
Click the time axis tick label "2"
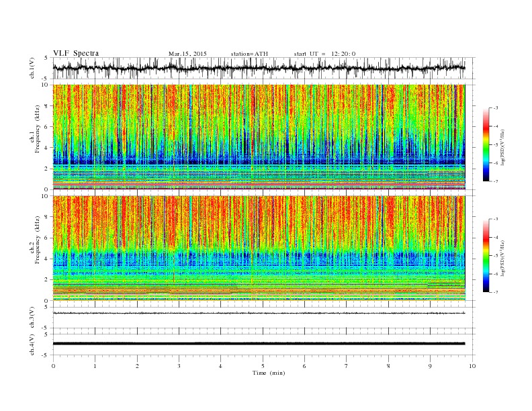pos(137,366)
